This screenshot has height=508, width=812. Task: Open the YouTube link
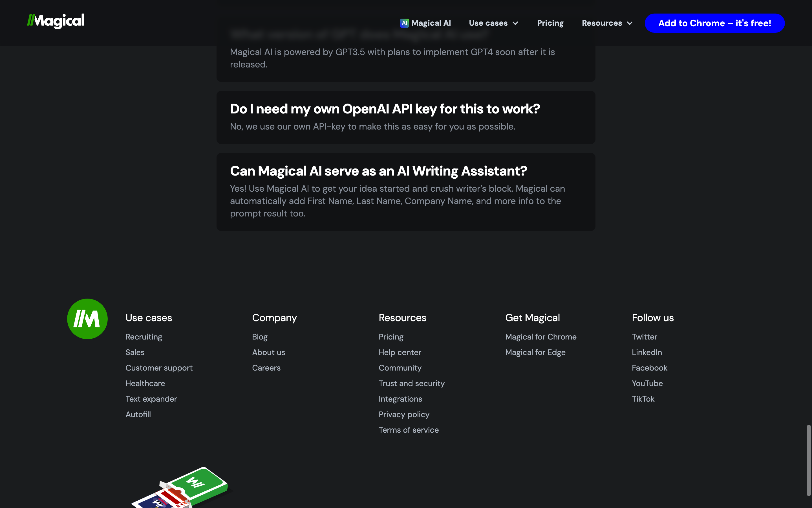click(x=647, y=383)
